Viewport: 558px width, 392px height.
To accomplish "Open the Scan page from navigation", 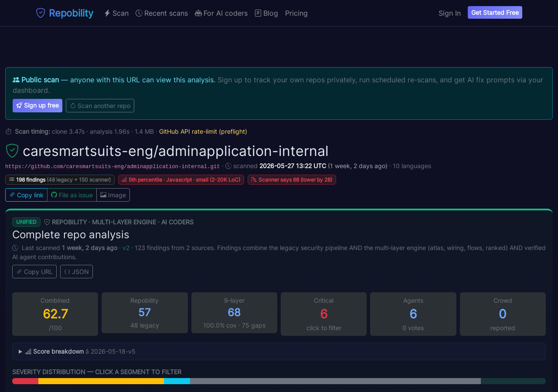I will 116,13.
